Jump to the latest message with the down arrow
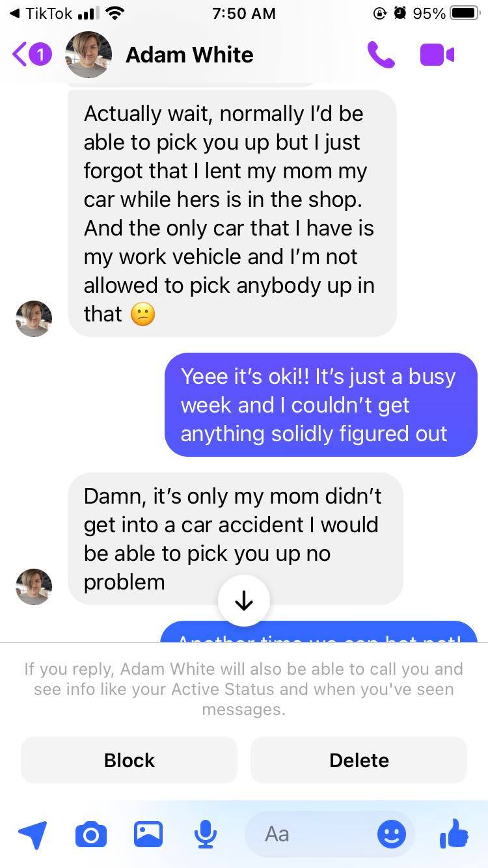The image size is (488, 868). pos(244,601)
